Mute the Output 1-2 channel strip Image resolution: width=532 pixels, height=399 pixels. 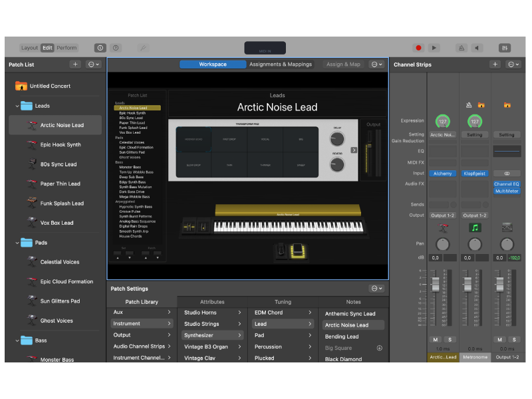point(500,340)
